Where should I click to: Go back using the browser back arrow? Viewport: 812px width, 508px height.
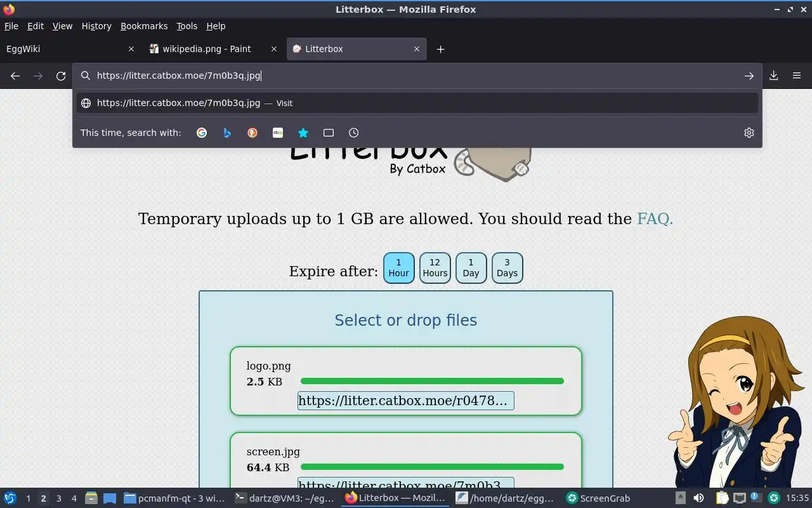pyautogui.click(x=15, y=76)
